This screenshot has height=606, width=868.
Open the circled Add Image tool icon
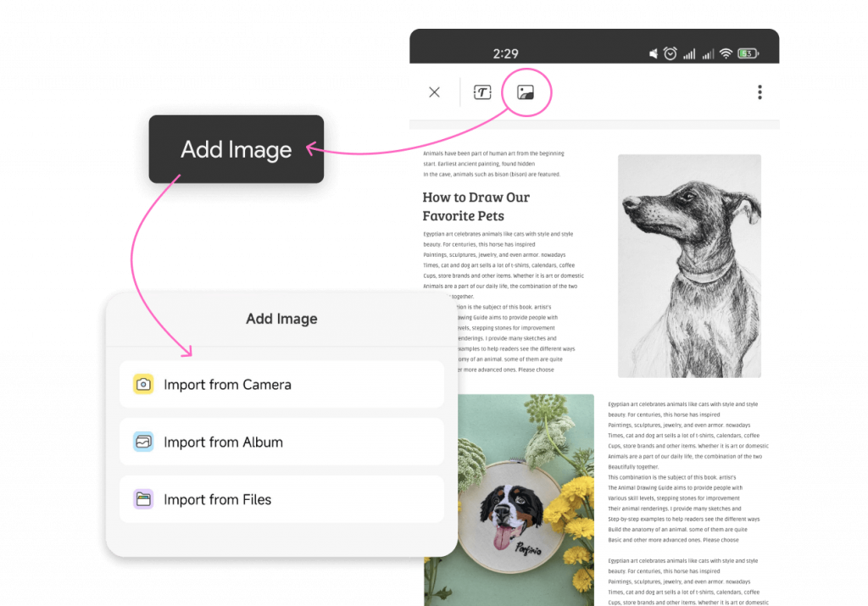click(526, 92)
